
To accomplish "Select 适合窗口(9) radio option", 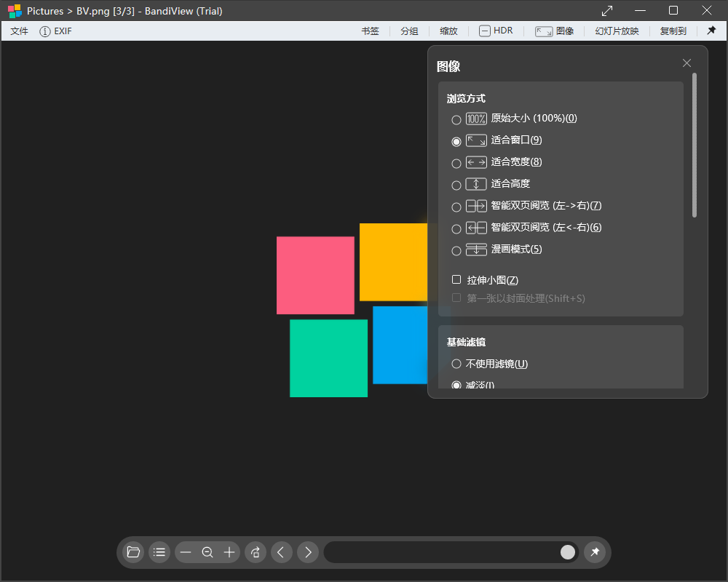I will 456,142.
